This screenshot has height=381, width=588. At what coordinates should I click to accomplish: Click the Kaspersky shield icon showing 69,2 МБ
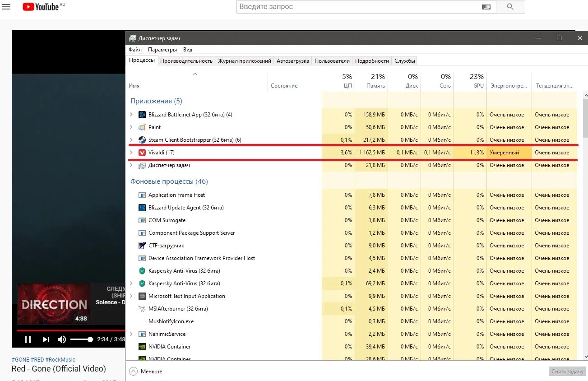pos(142,283)
